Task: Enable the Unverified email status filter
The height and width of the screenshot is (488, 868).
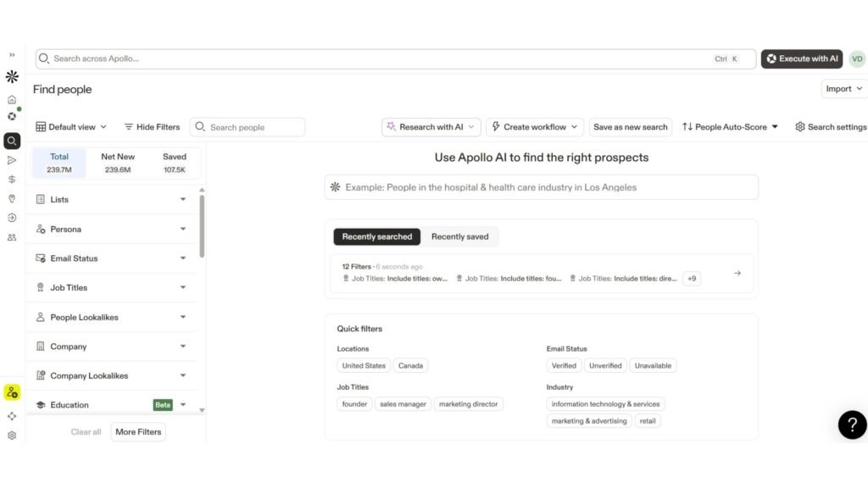Action: 605,365
